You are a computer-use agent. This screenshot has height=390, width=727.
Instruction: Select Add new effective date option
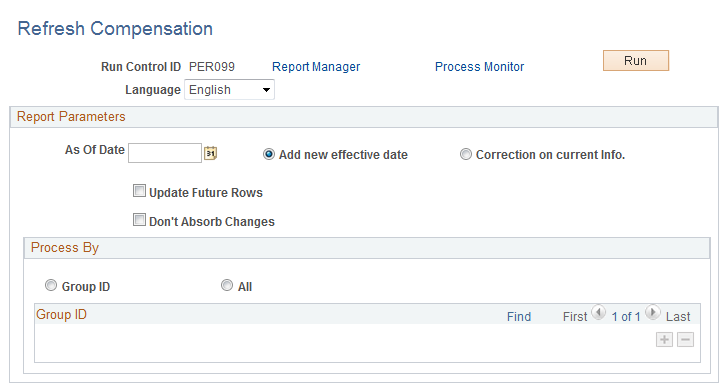click(x=269, y=154)
